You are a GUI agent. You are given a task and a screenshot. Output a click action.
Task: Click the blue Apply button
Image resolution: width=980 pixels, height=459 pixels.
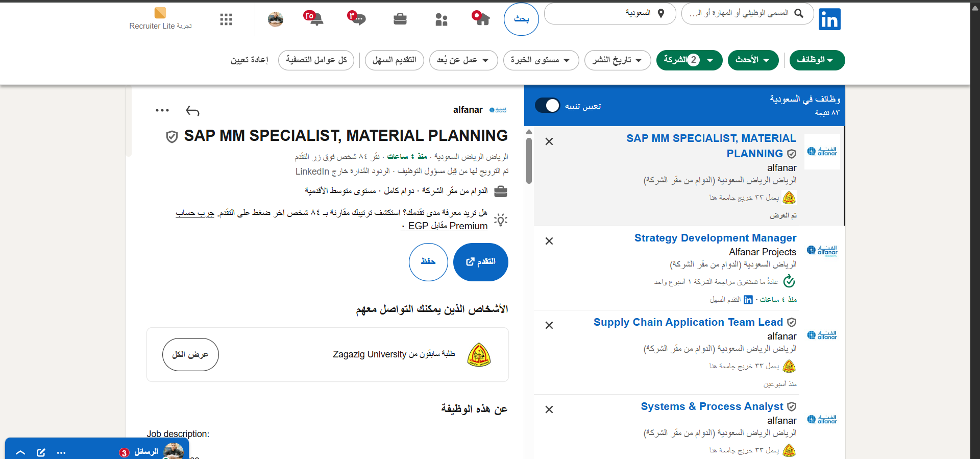(480, 262)
